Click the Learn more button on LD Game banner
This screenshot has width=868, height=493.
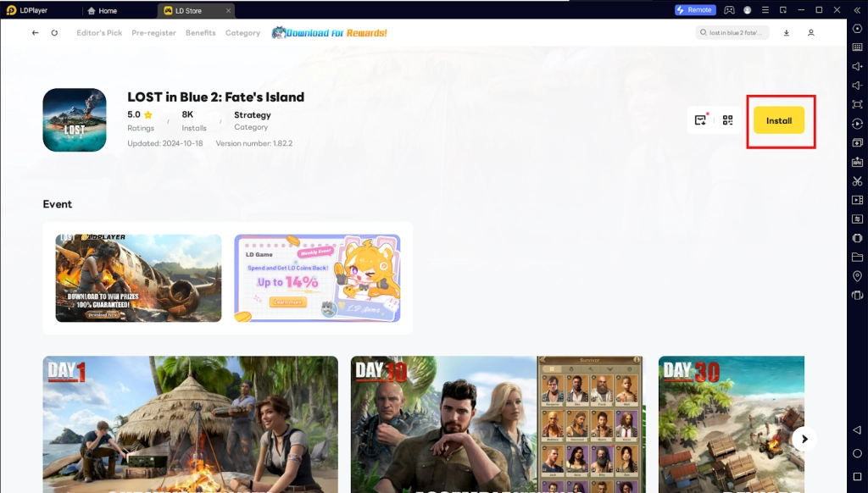(x=288, y=302)
